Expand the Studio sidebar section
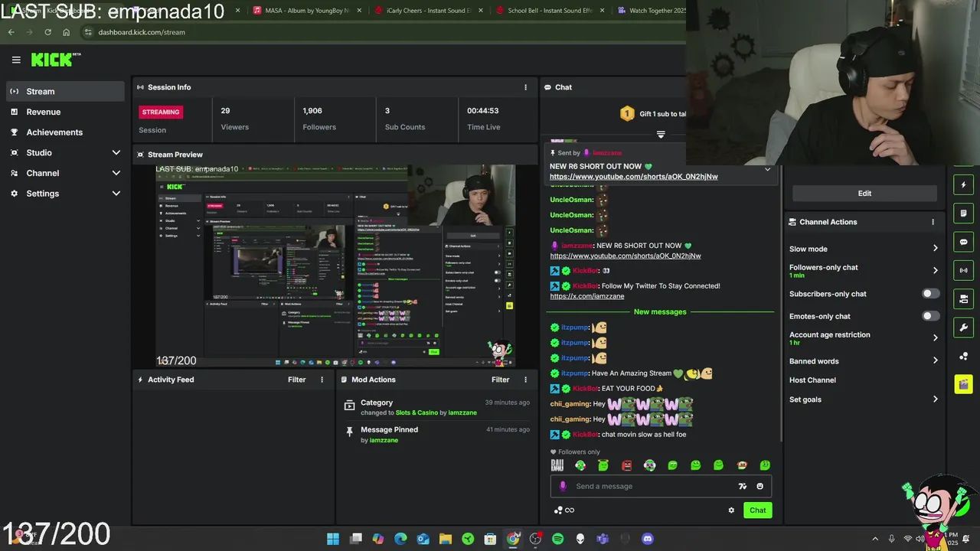980x551 pixels. (x=65, y=152)
